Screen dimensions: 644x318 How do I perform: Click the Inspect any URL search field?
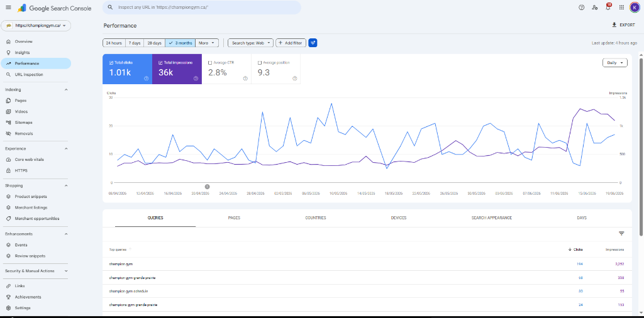pos(202,8)
